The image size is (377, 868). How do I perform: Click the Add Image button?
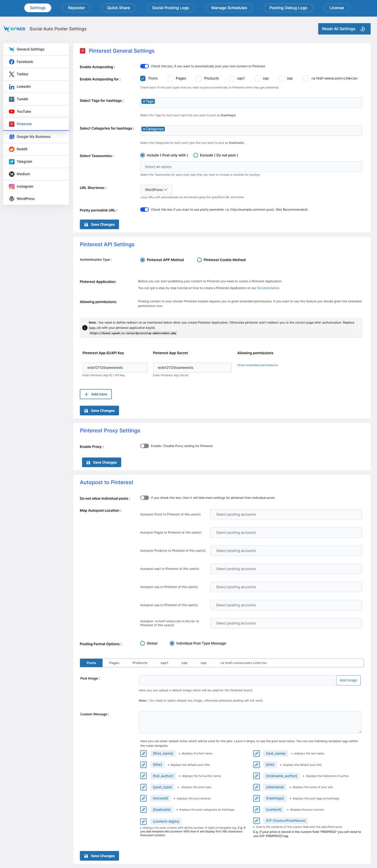pyautogui.click(x=348, y=680)
